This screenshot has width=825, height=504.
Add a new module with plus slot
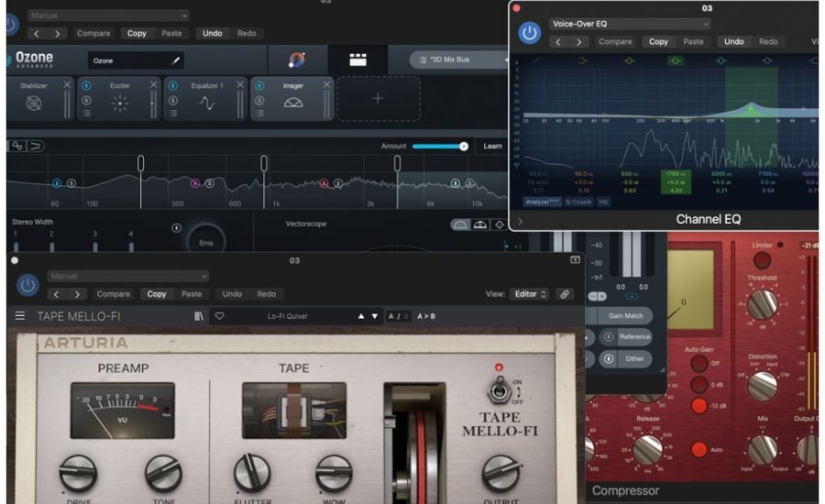(x=378, y=99)
